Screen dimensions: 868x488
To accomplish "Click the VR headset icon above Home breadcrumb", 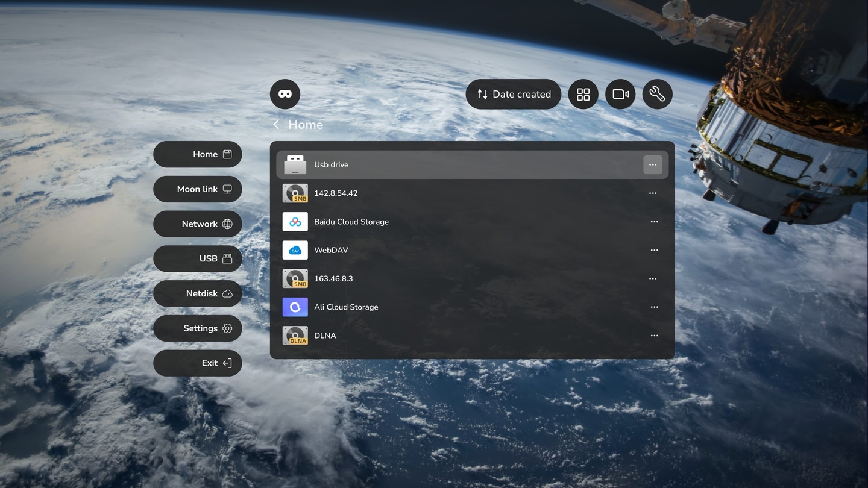I will coord(285,94).
